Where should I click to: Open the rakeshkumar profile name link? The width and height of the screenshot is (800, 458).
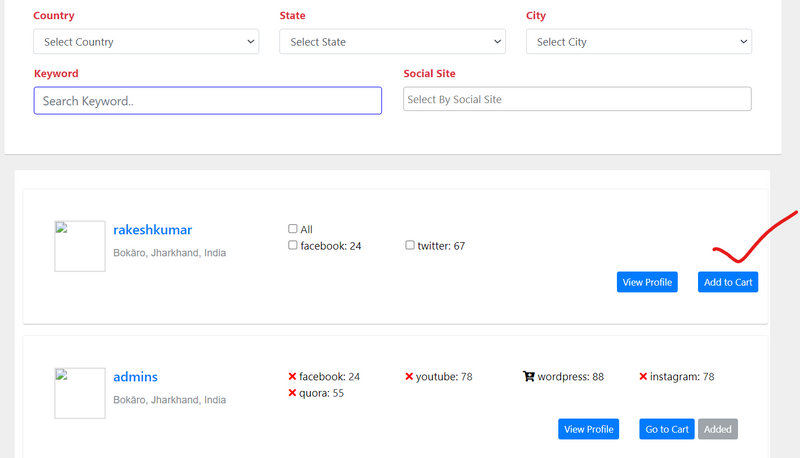coord(152,230)
